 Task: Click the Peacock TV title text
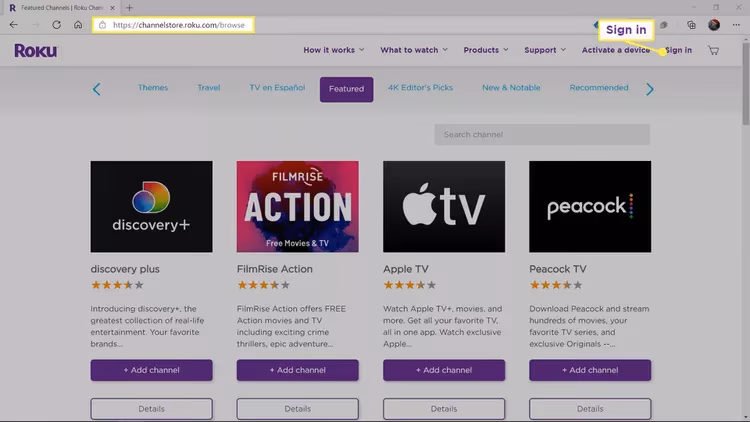coord(558,269)
